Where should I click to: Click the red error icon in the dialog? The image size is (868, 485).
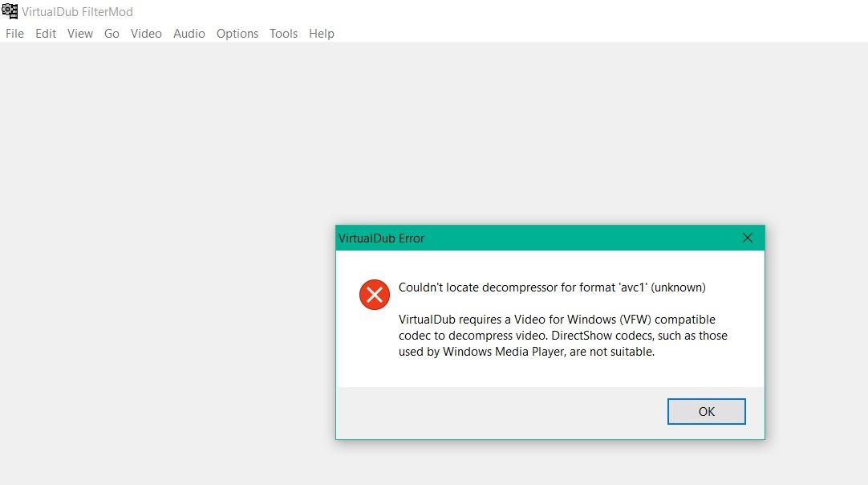pos(374,295)
